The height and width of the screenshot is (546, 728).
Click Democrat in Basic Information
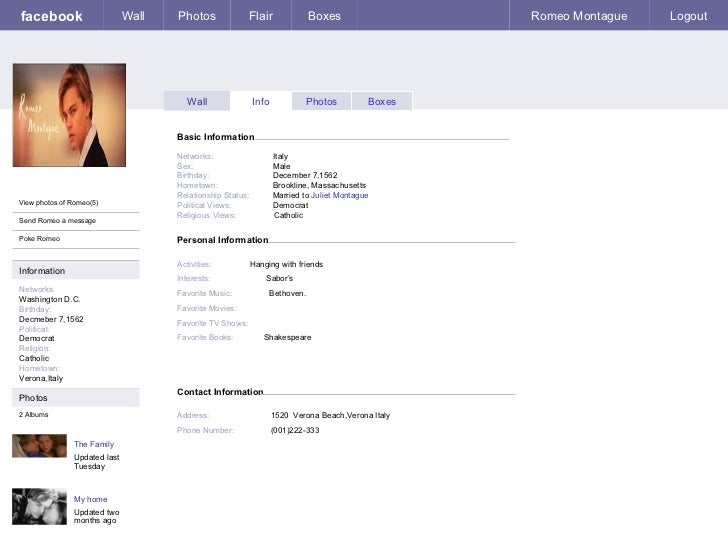(x=291, y=205)
